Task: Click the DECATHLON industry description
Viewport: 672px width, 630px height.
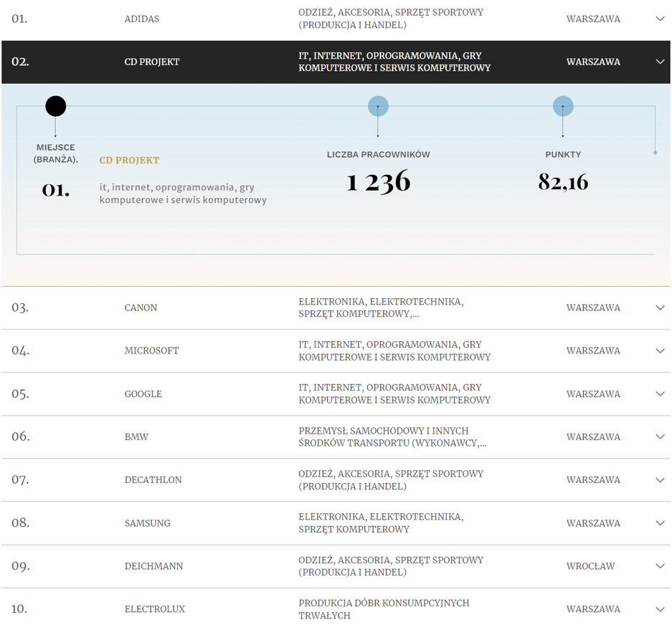Action: [391, 480]
